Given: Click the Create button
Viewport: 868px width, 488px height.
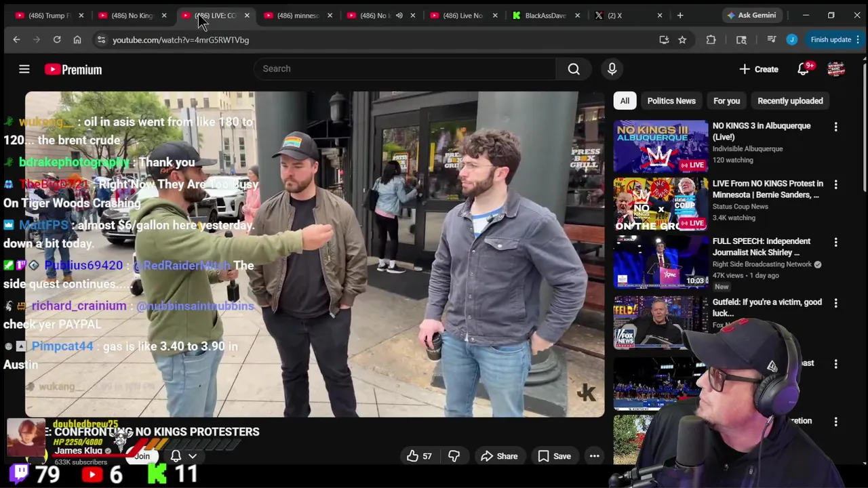Looking at the screenshot, I should pyautogui.click(x=759, y=69).
